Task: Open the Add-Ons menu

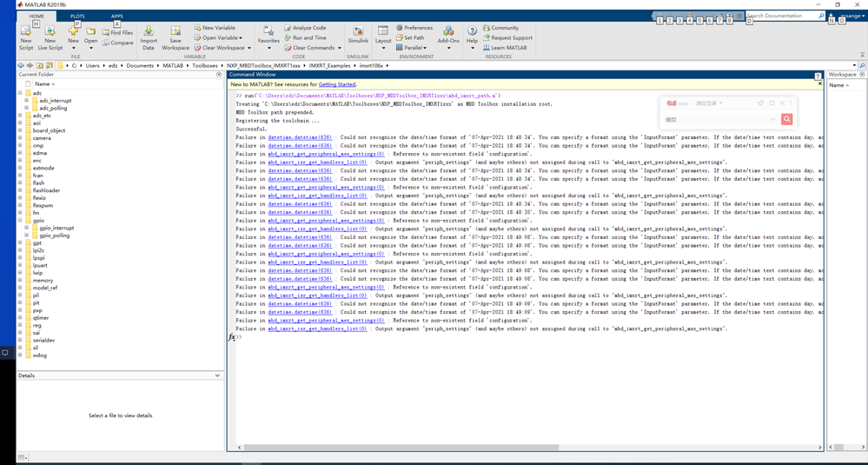Action: [448, 37]
